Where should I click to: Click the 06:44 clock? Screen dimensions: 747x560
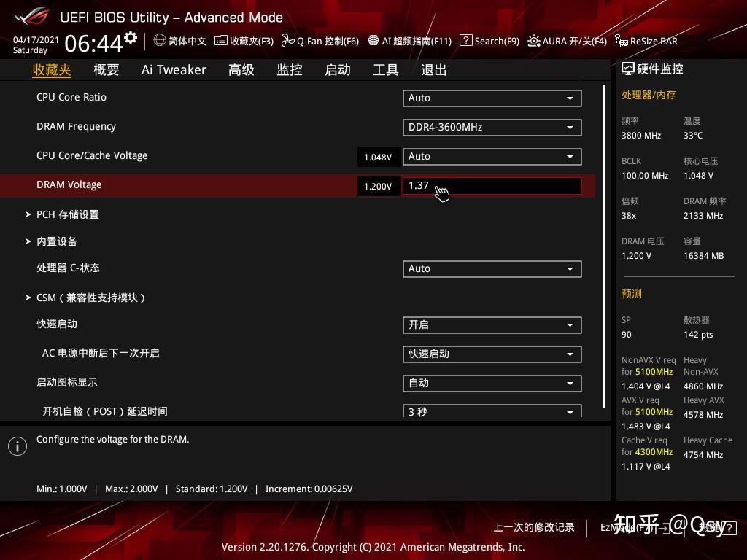[x=94, y=44]
